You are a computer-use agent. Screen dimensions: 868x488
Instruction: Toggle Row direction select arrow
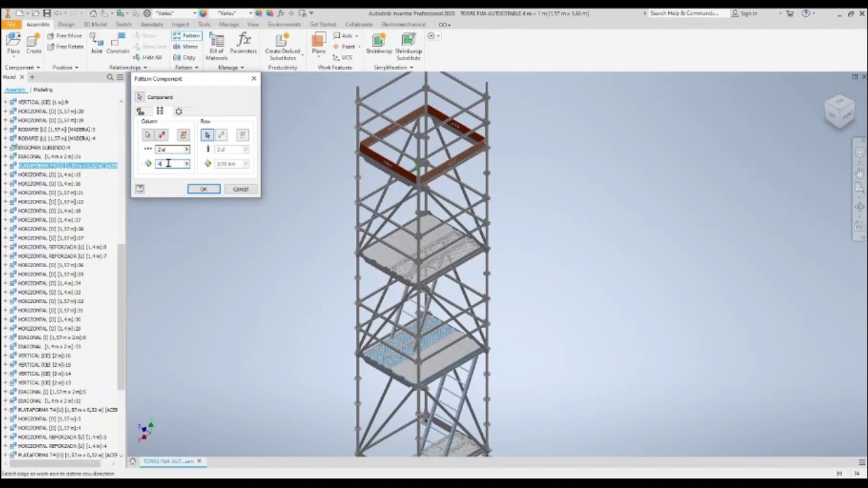pos(208,135)
